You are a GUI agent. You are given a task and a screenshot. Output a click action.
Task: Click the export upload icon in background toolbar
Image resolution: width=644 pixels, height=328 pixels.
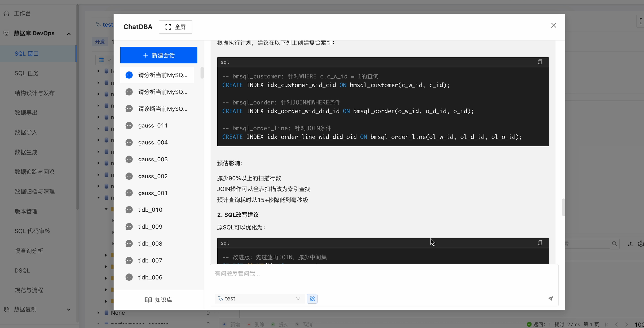pos(630,244)
